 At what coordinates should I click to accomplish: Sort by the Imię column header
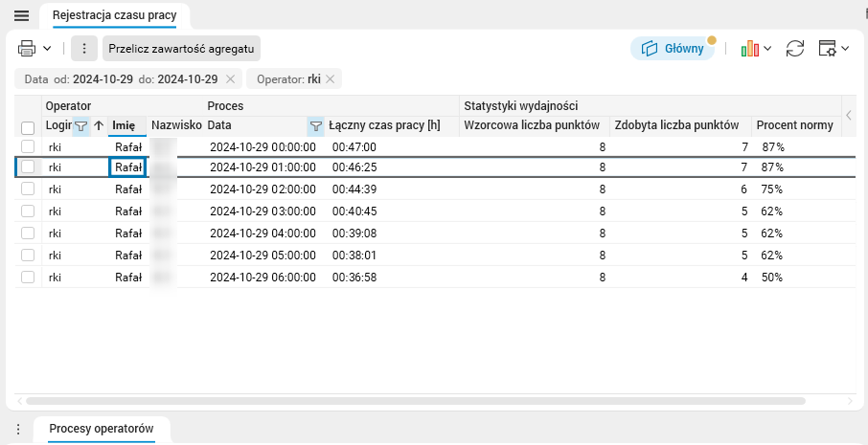click(124, 125)
